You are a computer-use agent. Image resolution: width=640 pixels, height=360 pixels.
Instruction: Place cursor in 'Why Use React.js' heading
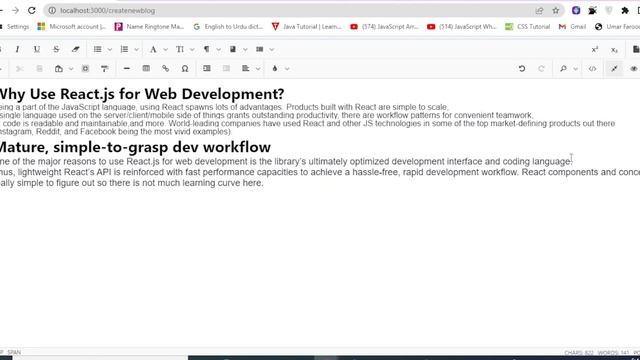141,94
